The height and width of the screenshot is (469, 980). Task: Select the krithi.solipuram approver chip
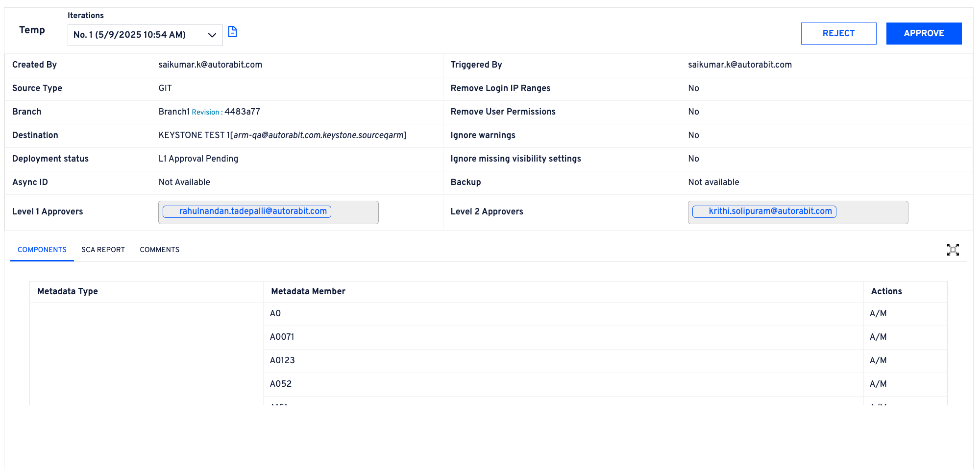764,211
